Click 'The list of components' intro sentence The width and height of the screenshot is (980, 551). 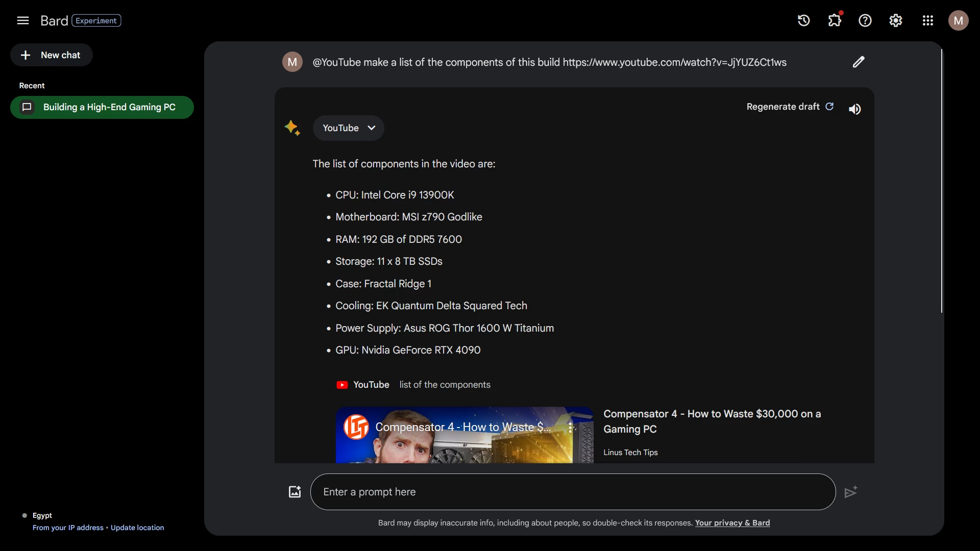(x=404, y=164)
